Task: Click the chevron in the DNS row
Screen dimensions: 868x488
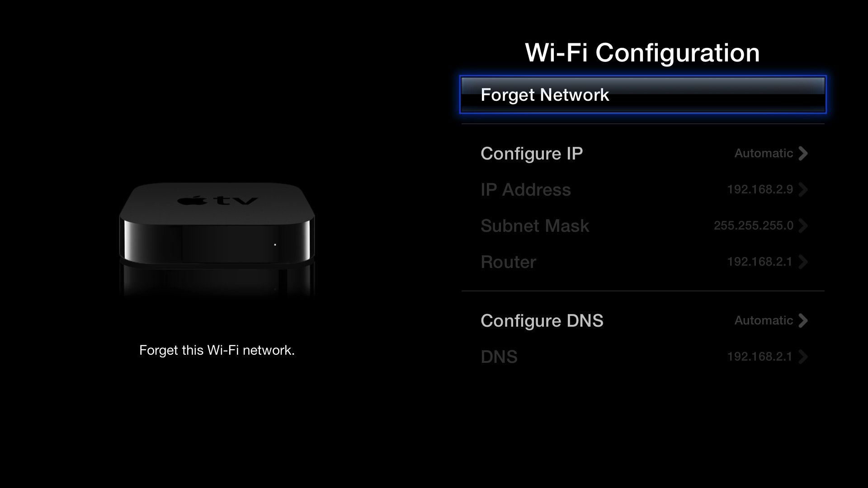Action: pyautogui.click(x=803, y=357)
